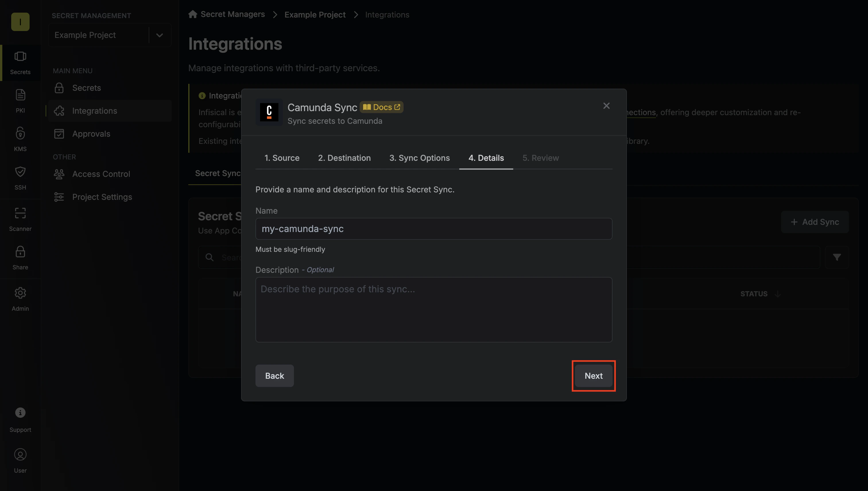
Task: Focus the Name input field
Action: (433, 229)
